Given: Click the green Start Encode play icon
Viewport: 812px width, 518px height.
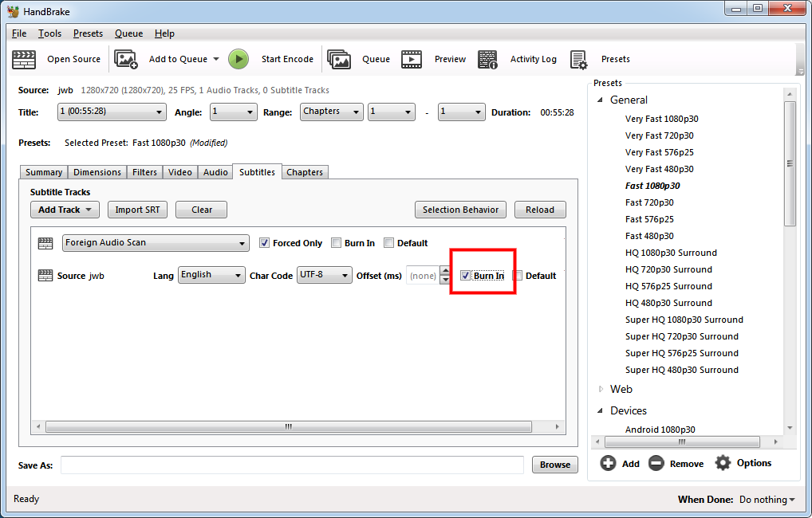Looking at the screenshot, I should click(238, 59).
